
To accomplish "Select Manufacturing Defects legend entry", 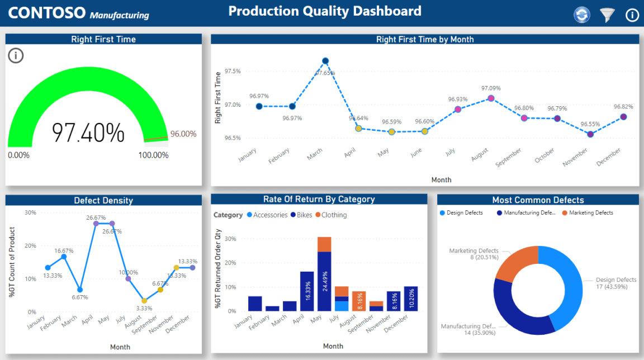I will pos(525,213).
